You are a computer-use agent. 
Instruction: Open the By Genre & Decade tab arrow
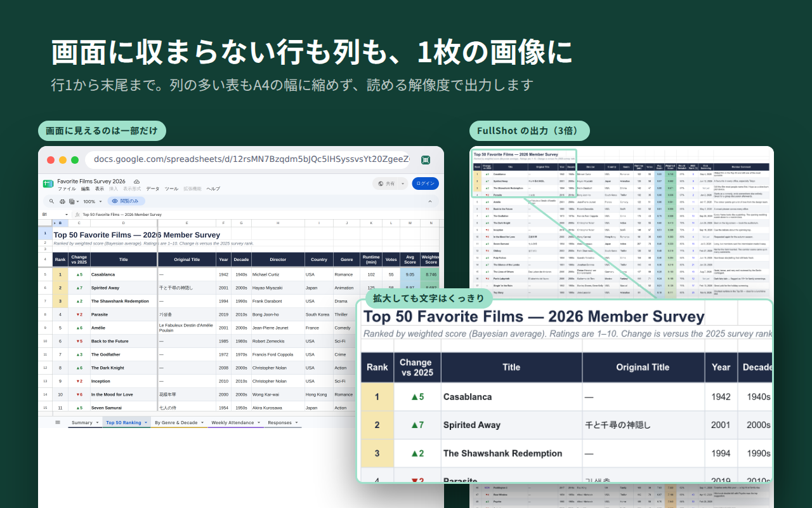[x=202, y=422]
